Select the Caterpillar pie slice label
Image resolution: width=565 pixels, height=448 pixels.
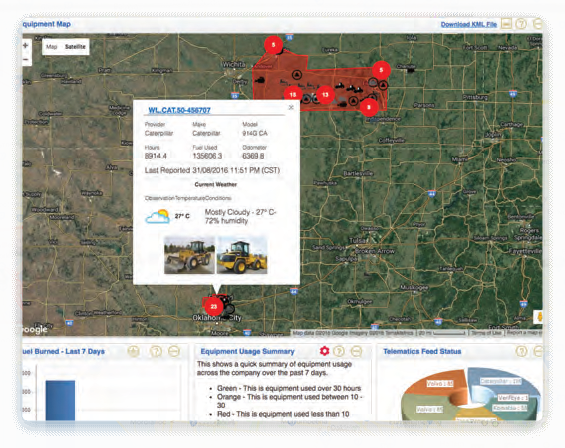(x=501, y=381)
